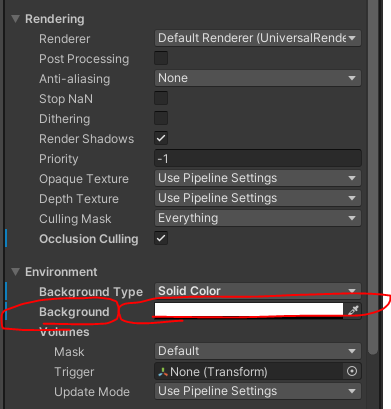
Task: Change Background Type from Solid Color
Action: click(x=258, y=291)
